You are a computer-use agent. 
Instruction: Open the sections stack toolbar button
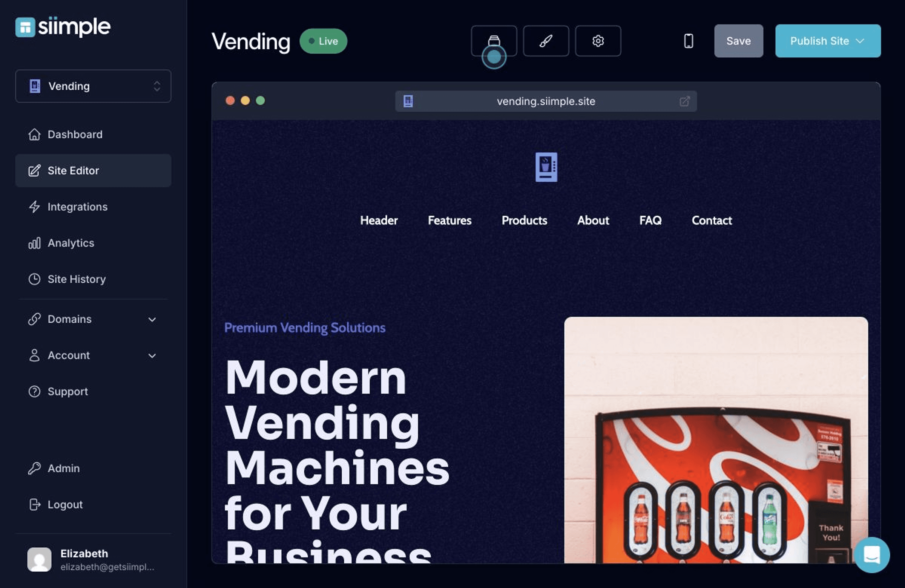click(494, 41)
